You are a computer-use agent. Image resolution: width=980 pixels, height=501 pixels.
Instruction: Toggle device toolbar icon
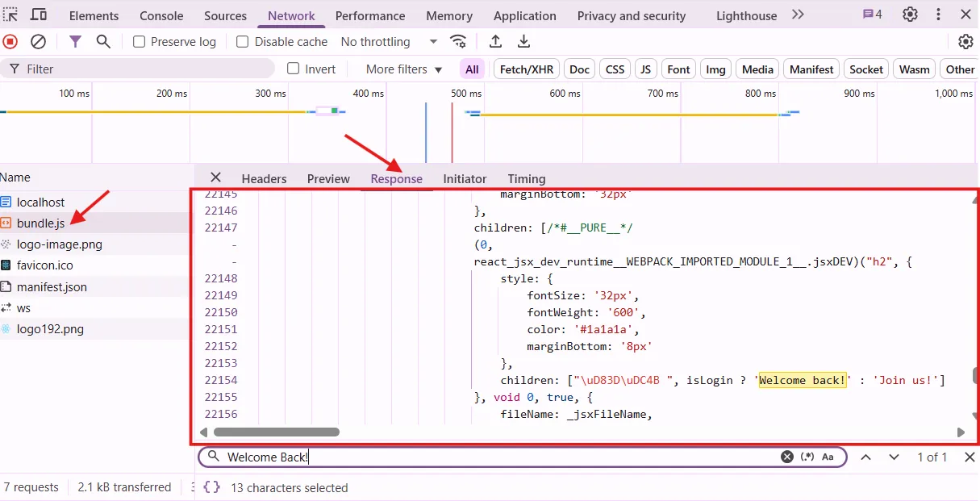tap(38, 15)
